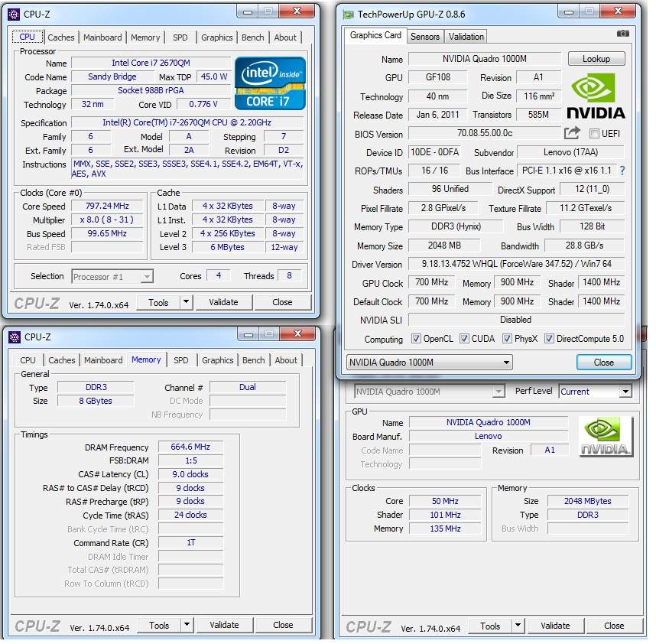The height and width of the screenshot is (644, 656).
Task: Click the Board Manuf. value Lenovo
Action: click(489, 437)
